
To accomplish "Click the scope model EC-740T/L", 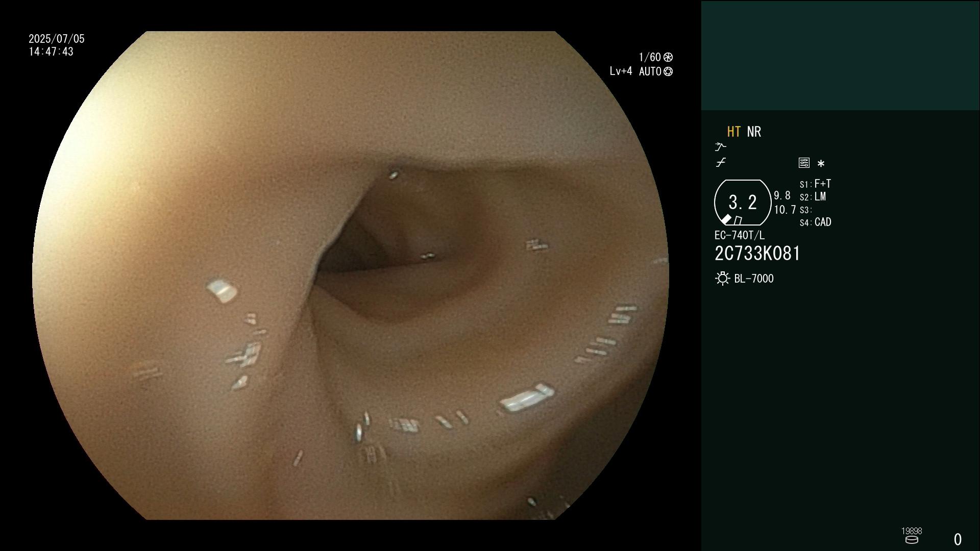I will point(740,235).
